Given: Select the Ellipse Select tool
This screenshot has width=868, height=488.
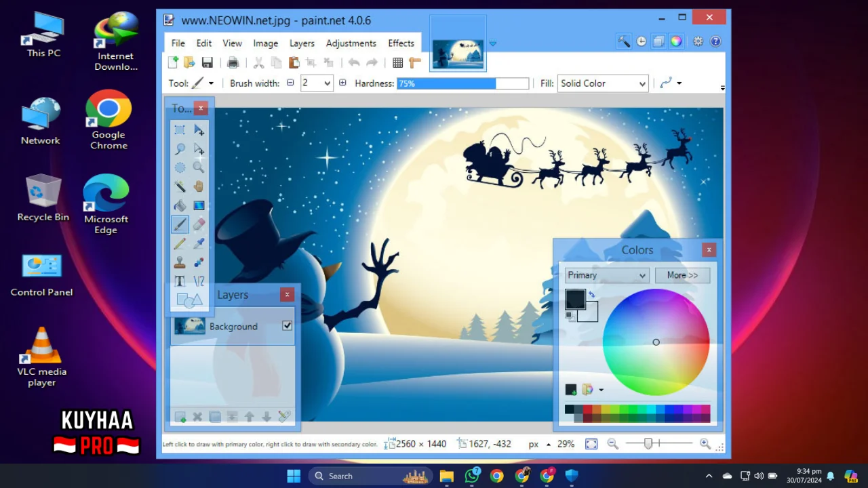Looking at the screenshot, I should pos(180,167).
